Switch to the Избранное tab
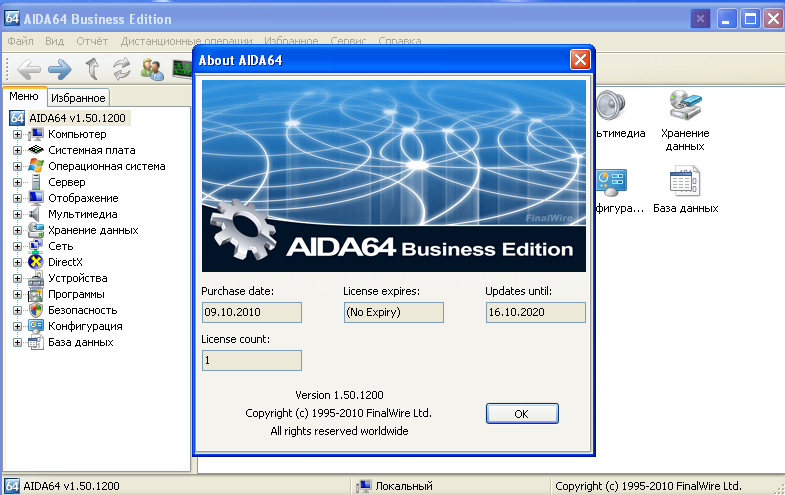 [78, 98]
